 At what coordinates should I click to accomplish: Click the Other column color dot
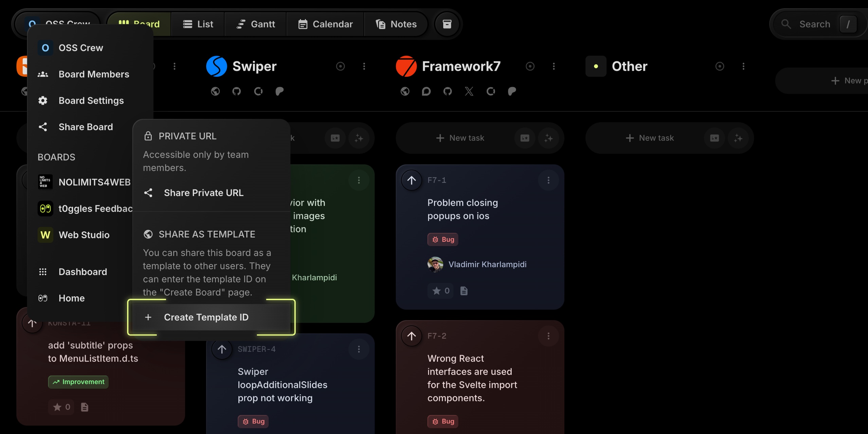(x=596, y=66)
